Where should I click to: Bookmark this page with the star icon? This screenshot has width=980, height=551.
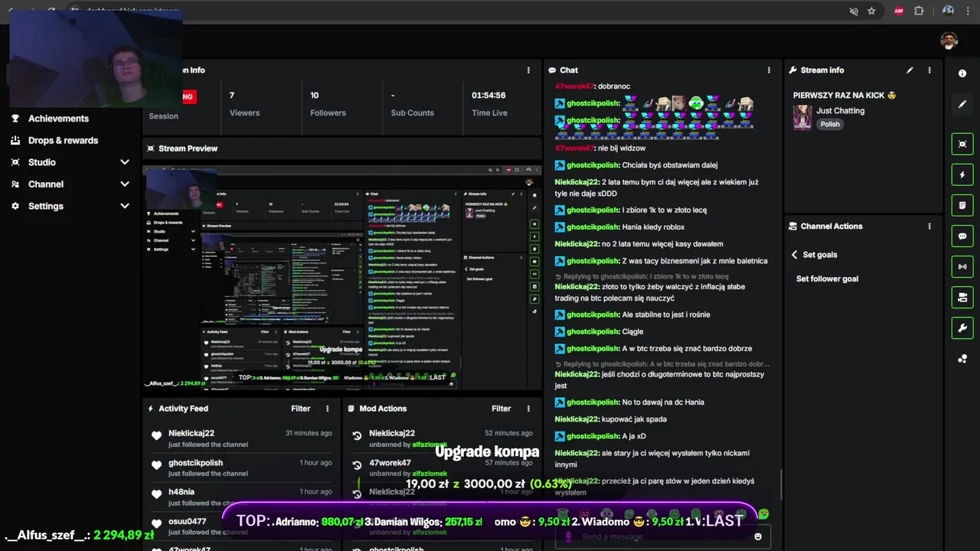click(x=871, y=11)
